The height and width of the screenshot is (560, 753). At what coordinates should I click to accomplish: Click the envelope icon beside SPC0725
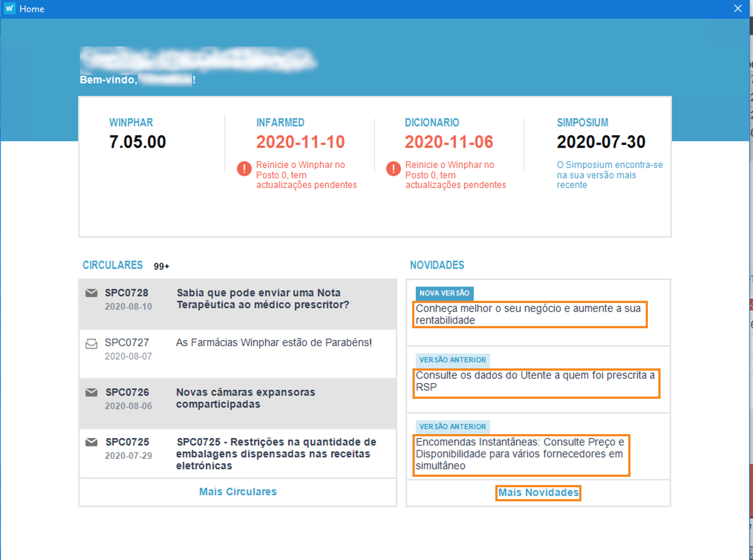tap(91, 442)
